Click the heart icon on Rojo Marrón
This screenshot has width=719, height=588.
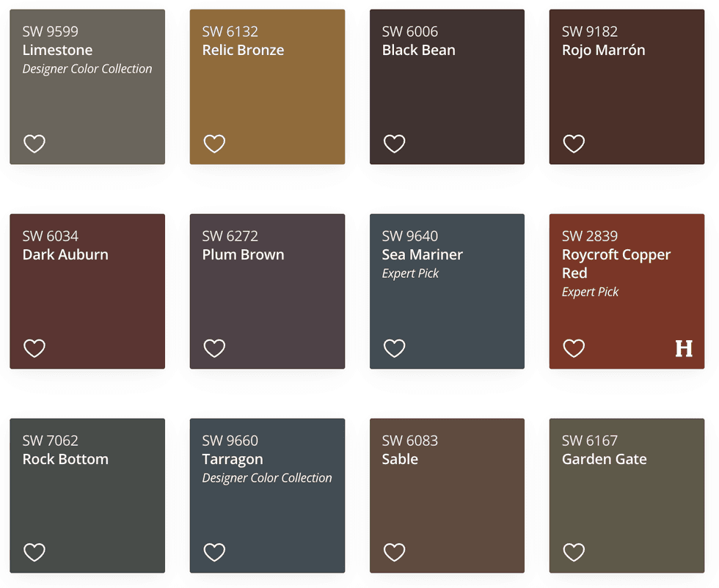pyautogui.click(x=573, y=144)
